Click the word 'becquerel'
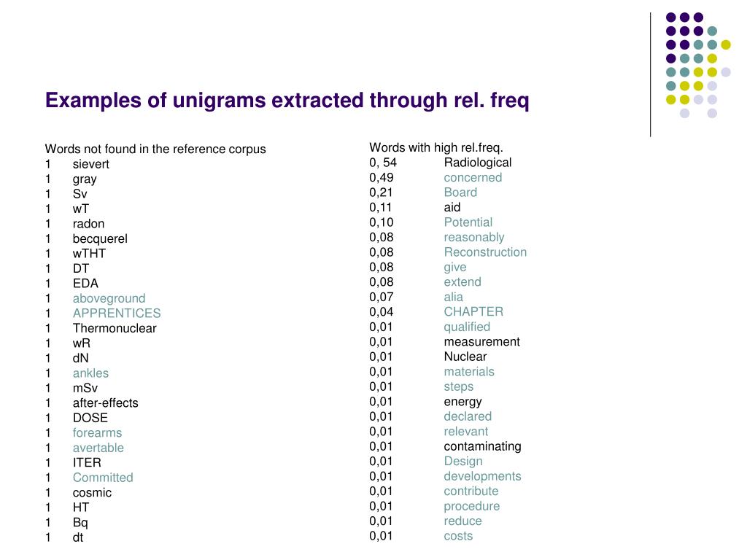 tap(100, 239)
